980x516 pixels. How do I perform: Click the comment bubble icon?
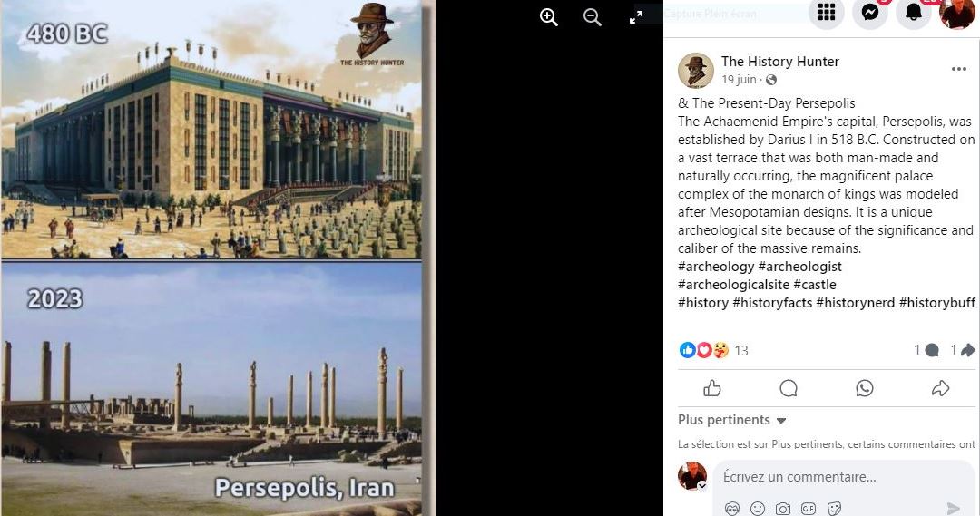(789, 388)
